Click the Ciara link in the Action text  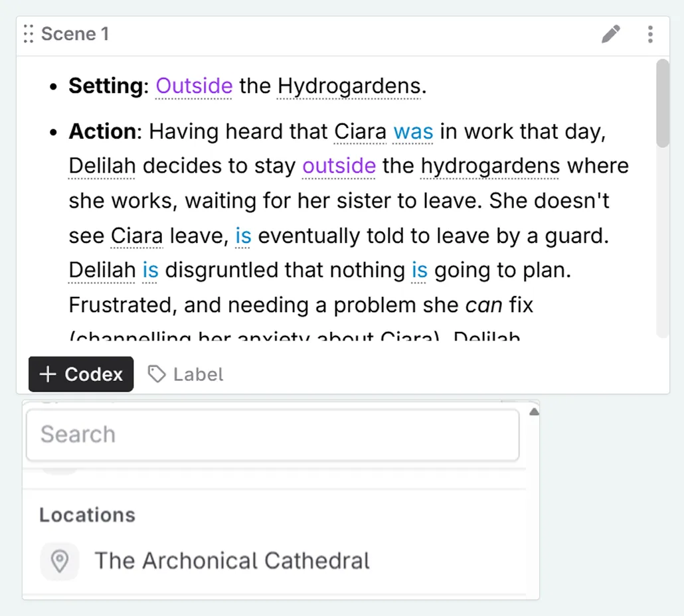(360, 131)
